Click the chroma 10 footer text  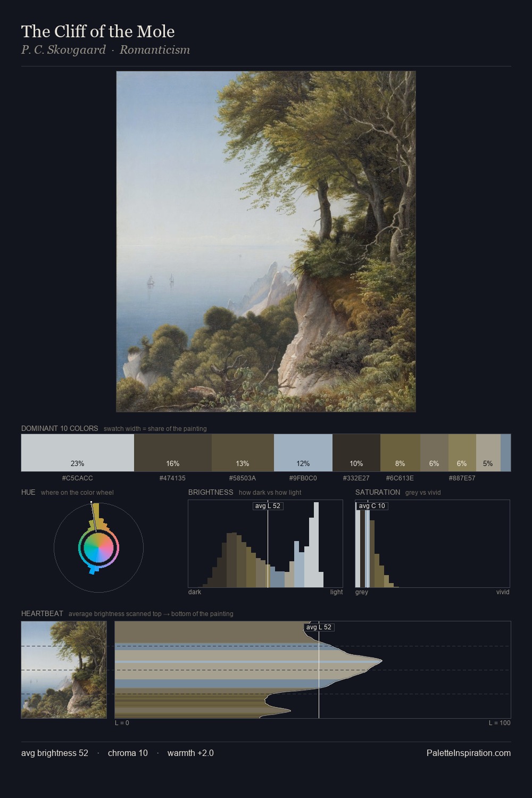[128, 753]
